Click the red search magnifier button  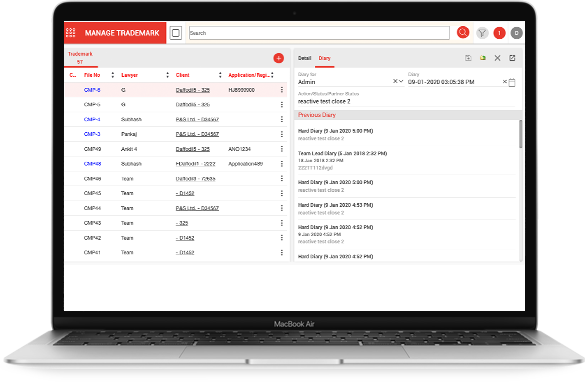463,32
